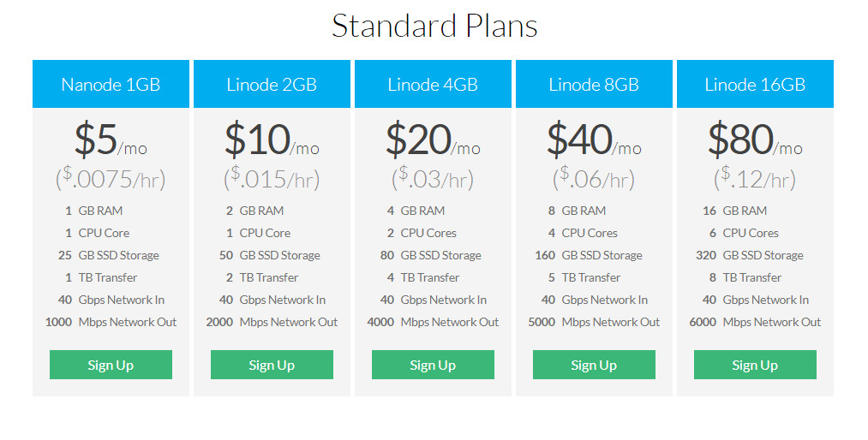This screenshot has height=440, width=868.
Task: Click 6000 Mbps Network Out line
Action: pyautogui.click(x=755, y=322)
